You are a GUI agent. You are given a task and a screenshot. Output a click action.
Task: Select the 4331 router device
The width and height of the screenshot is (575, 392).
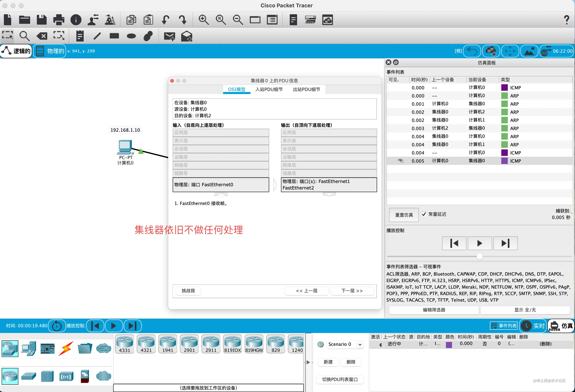124,344
